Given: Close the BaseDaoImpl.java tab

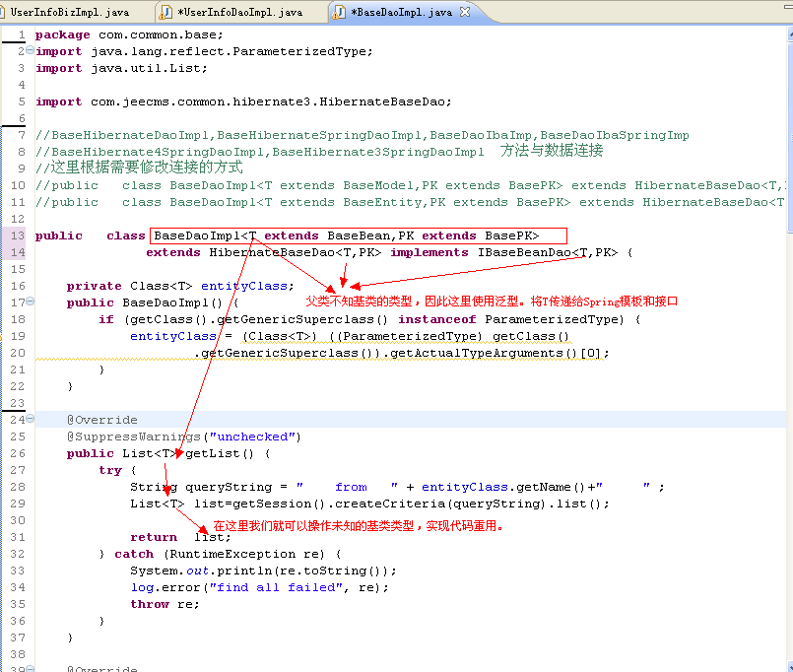Looking at the screenshot, I should [x=465, y=12].
